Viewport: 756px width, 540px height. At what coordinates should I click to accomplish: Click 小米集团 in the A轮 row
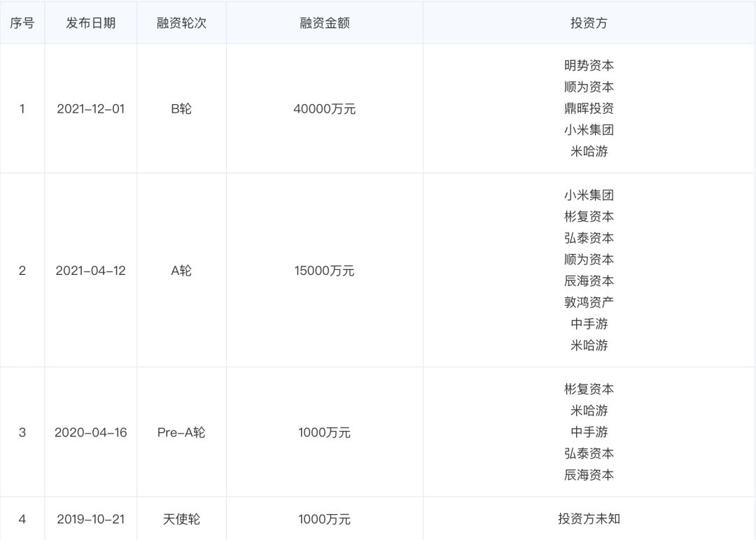(589, 195)
